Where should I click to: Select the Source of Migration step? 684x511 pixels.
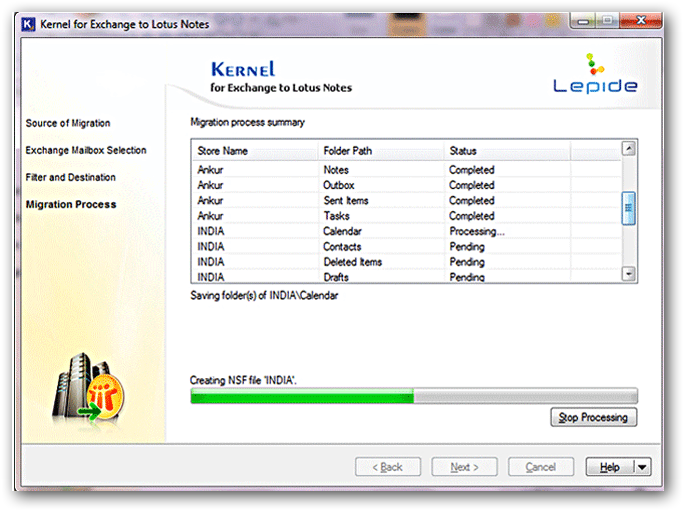click(68, 123)
